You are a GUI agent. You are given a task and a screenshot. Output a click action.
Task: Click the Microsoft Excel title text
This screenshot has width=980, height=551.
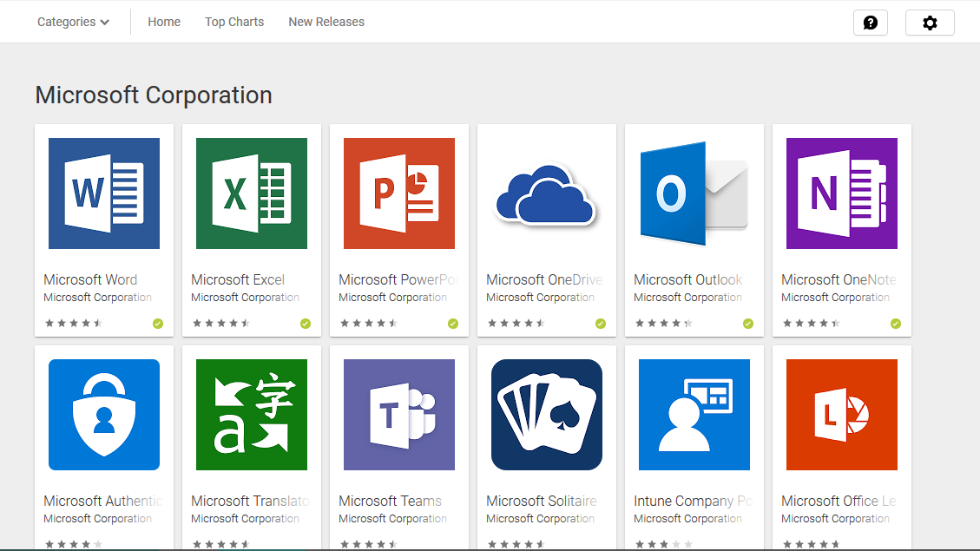pos(238,280)
